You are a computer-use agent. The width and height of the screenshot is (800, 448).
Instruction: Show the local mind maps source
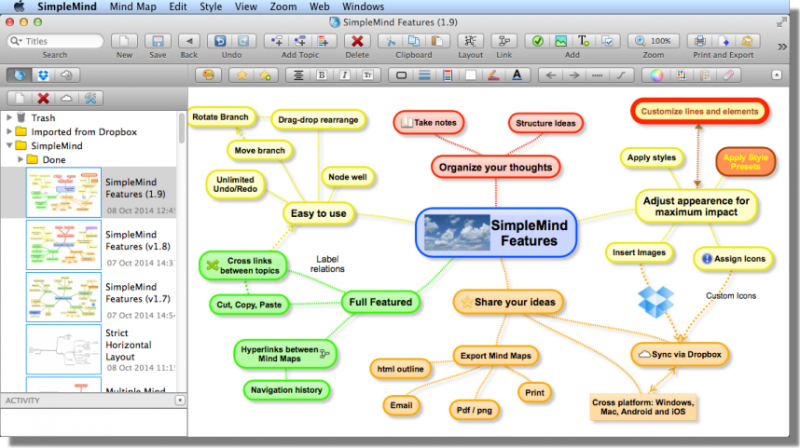click(x=19, y=75)
